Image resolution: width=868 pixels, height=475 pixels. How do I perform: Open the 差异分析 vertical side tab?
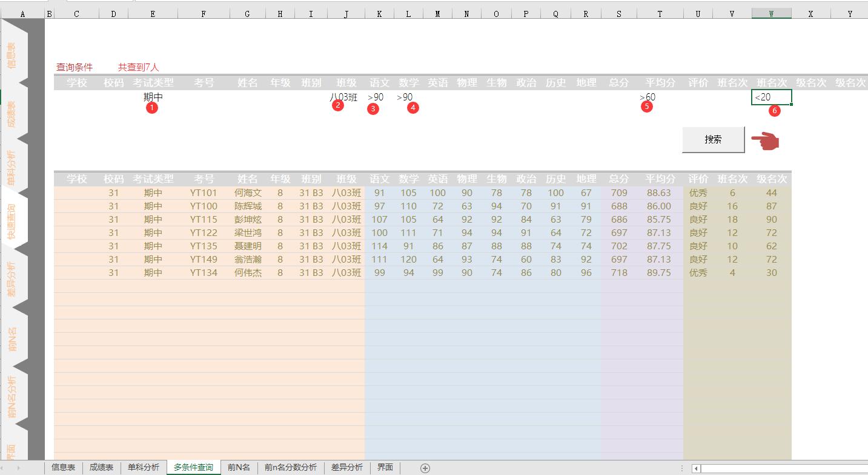pyautogui.click(x=12, y=280)
